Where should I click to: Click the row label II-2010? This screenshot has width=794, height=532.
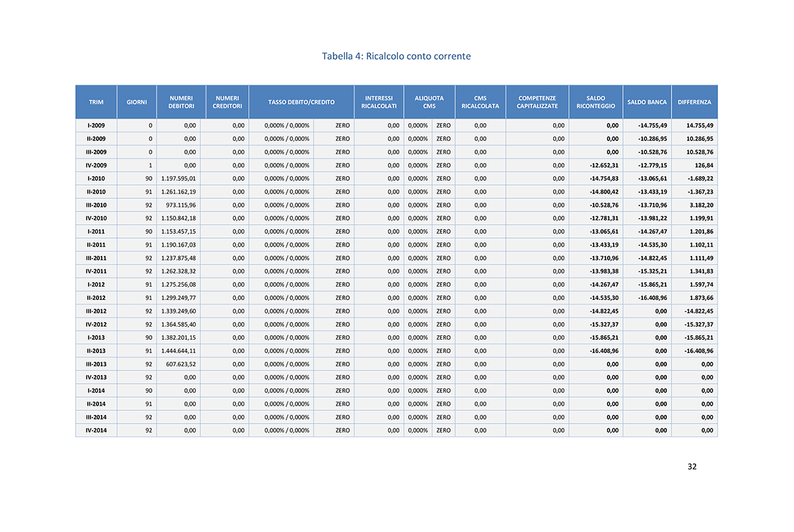[97, 192]
